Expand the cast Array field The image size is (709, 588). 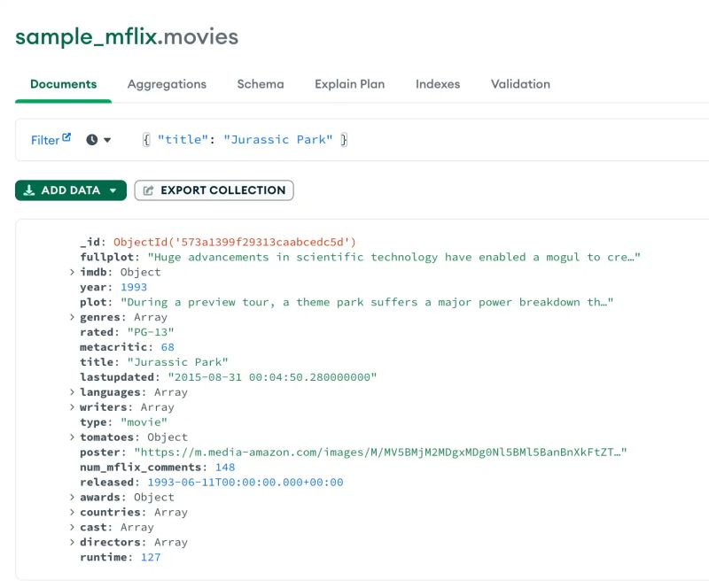click(x=73, y=527)
